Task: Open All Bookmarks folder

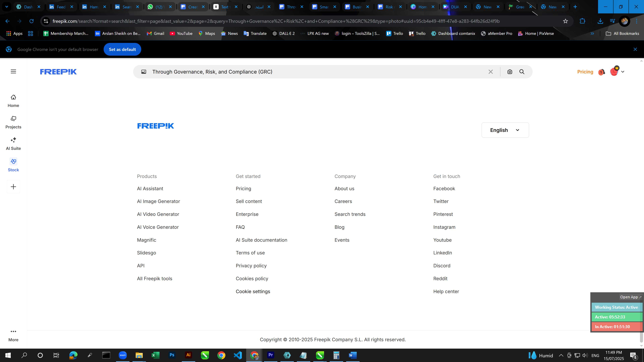Action: [x=622, y=34]
